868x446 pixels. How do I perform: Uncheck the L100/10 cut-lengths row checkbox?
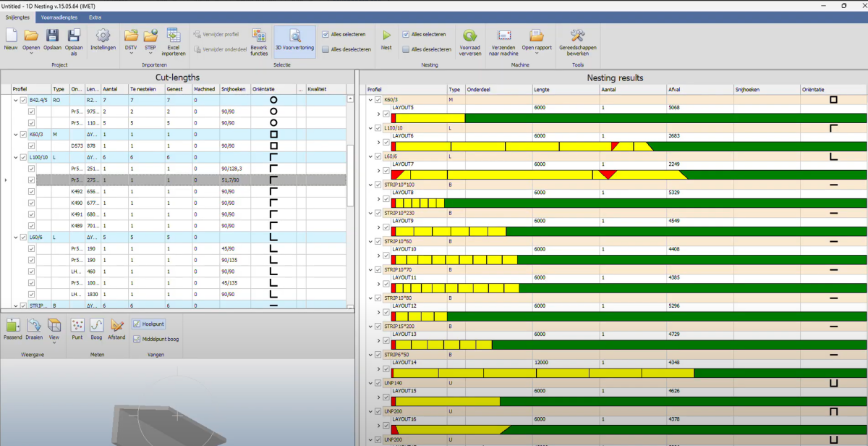point(23,157)
